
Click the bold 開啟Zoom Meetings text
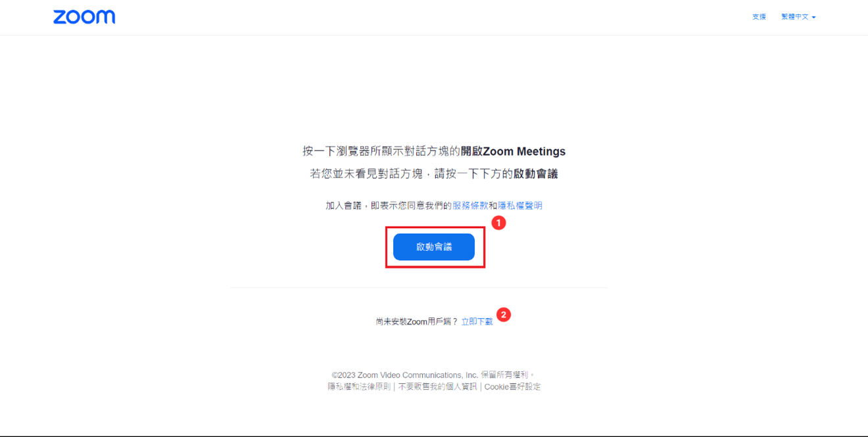tap(513, 152)
